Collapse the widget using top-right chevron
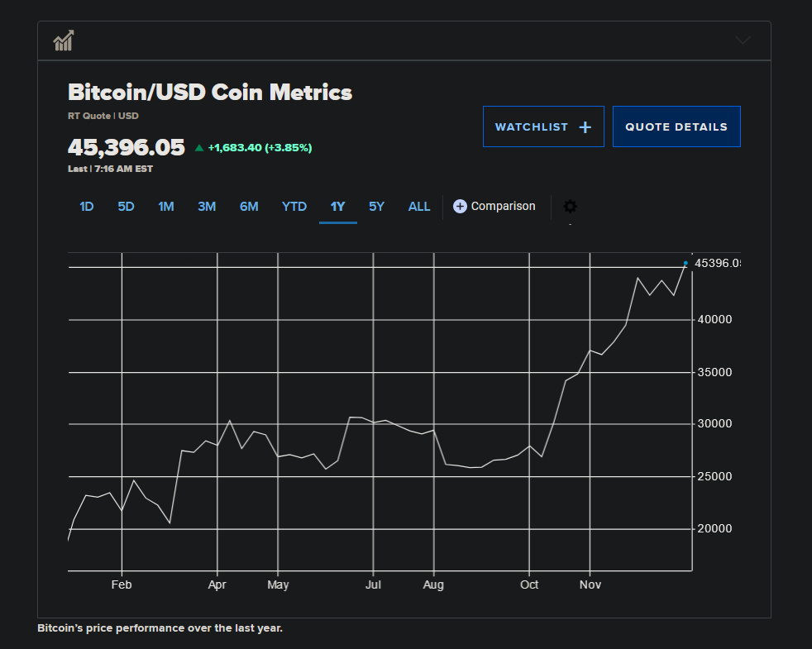The image size is (812, 649). 743,41
